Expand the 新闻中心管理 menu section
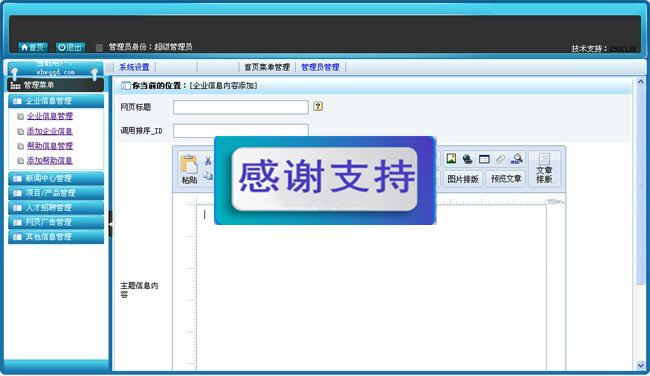This screenshot has height=376, width=650. click(x=56, y=178)
